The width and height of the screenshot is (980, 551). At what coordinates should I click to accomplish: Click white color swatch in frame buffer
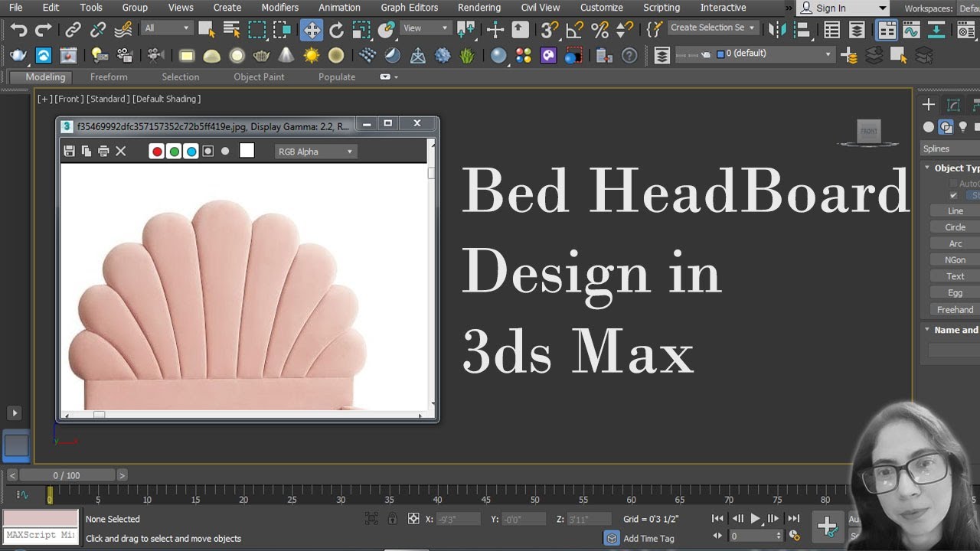point(247,151)
